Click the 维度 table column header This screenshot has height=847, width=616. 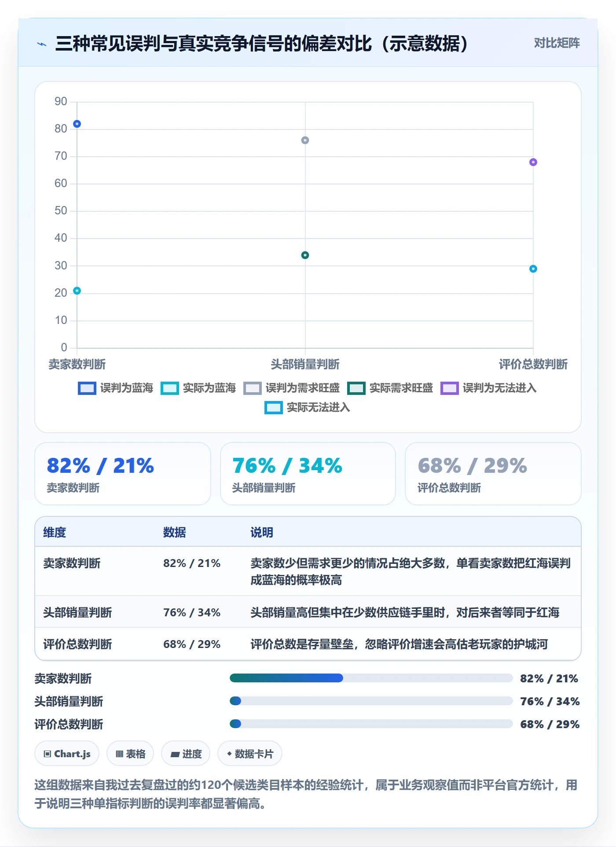pyautogui.click(x=55, y=533)
